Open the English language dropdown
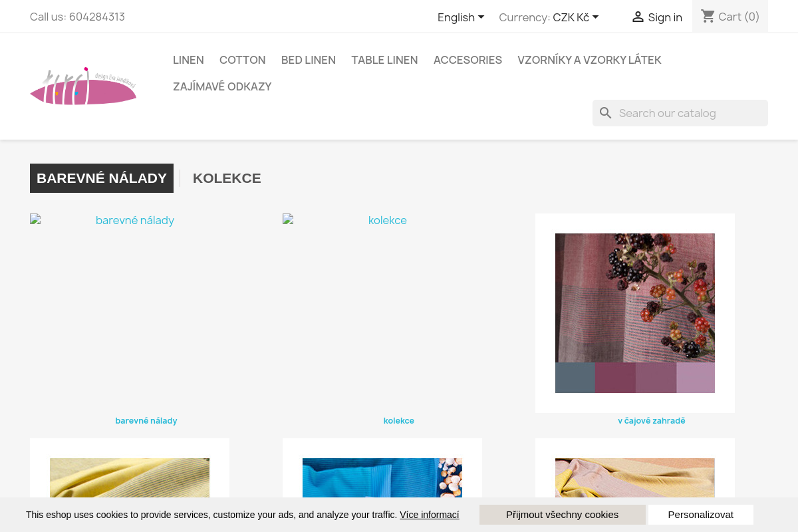The height and width of the screenshot is (532, 798). (x=461, y=17)
